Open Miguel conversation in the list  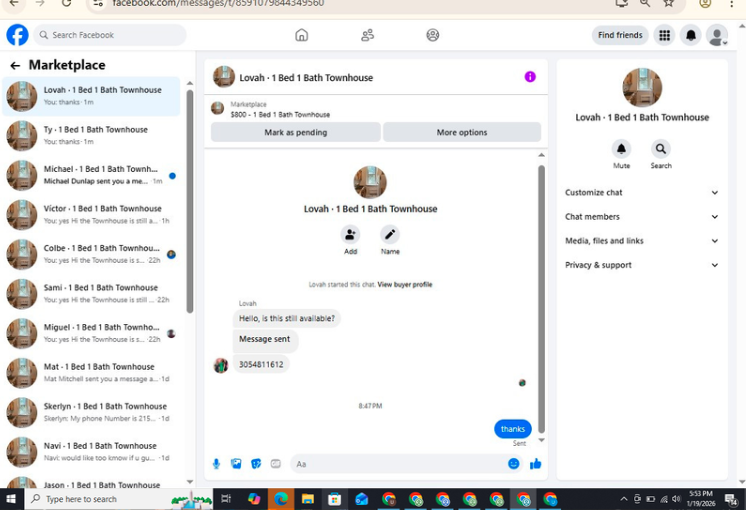pos(91,333)
